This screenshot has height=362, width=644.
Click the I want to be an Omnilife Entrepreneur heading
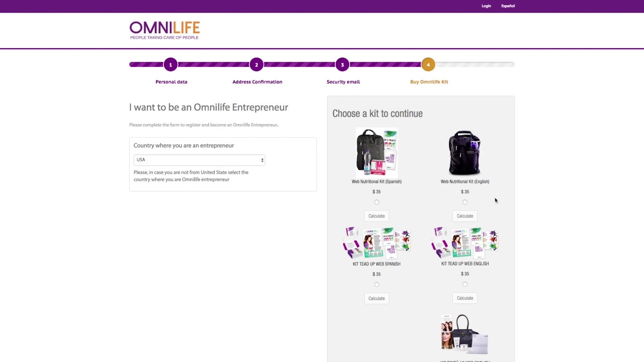point(209,107)
